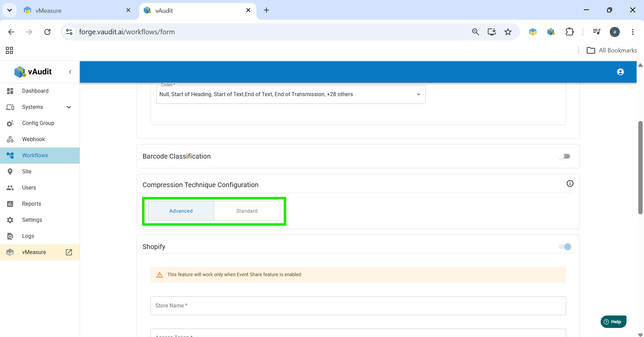644x337 pixels.
Task: Click the Webhook icon in sidebar
Action: tap(10, 139)
